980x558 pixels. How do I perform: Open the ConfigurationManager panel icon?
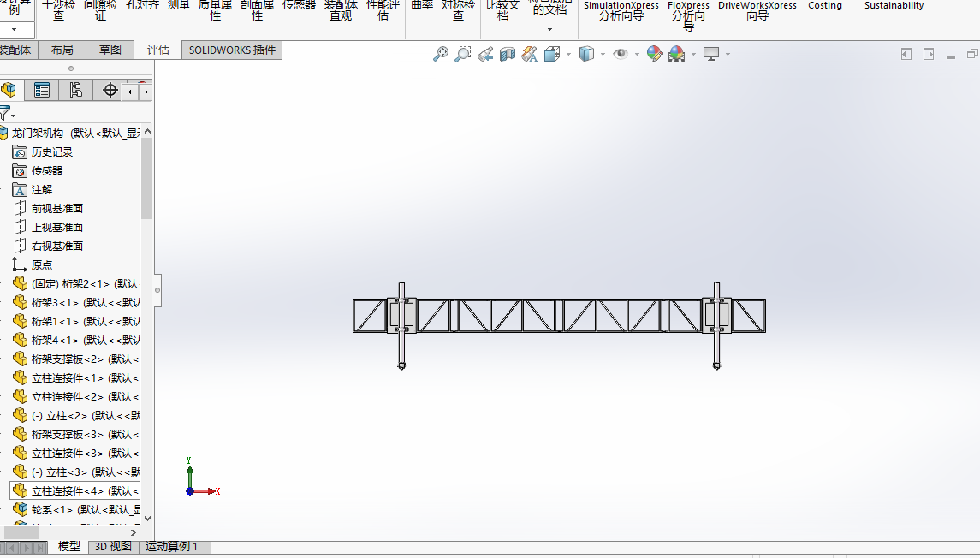(x=75, y=90)
